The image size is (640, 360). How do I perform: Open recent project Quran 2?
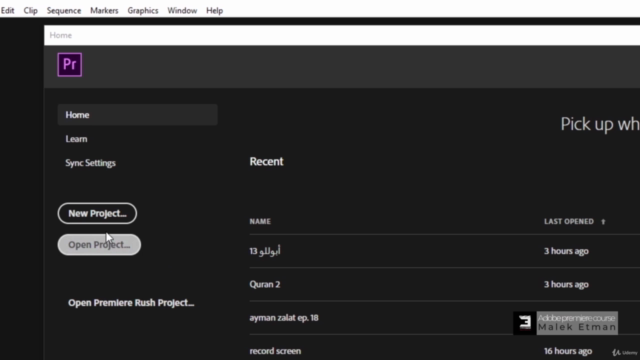[x=265, y=284]
